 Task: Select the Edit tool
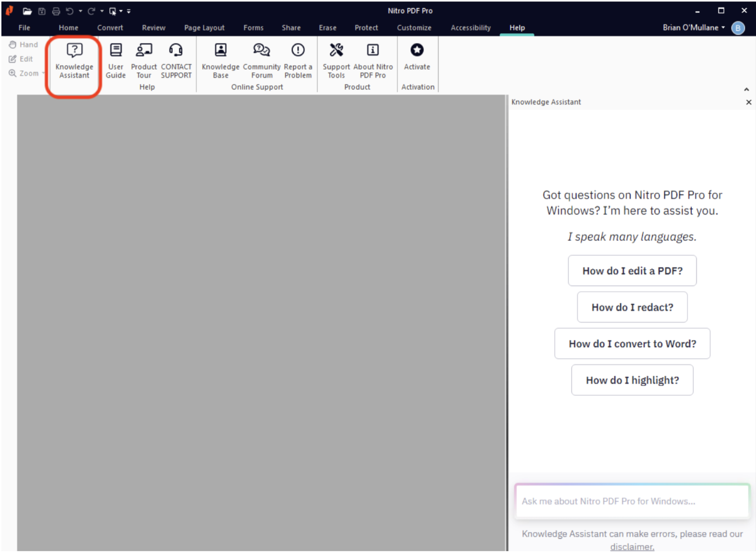pos(21,59)
